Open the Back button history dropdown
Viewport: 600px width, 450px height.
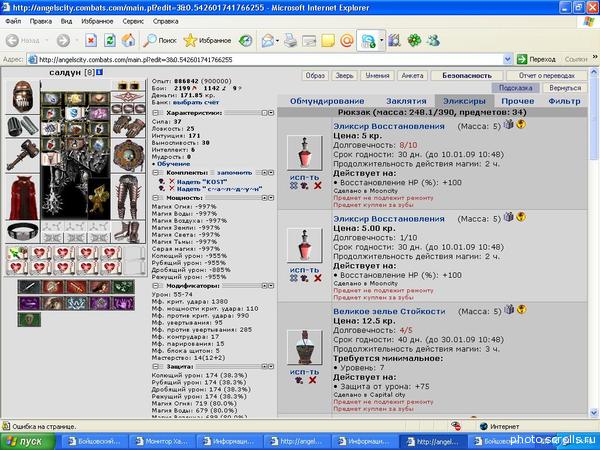[x=46, y=40]
